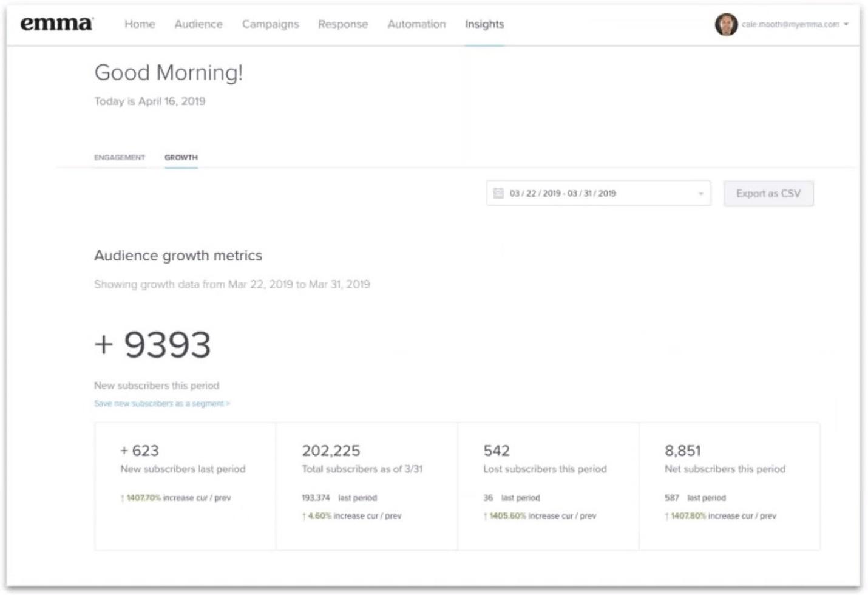Select the Response menu item
Screen dimensions: 868x595
[x=343, y=24]
